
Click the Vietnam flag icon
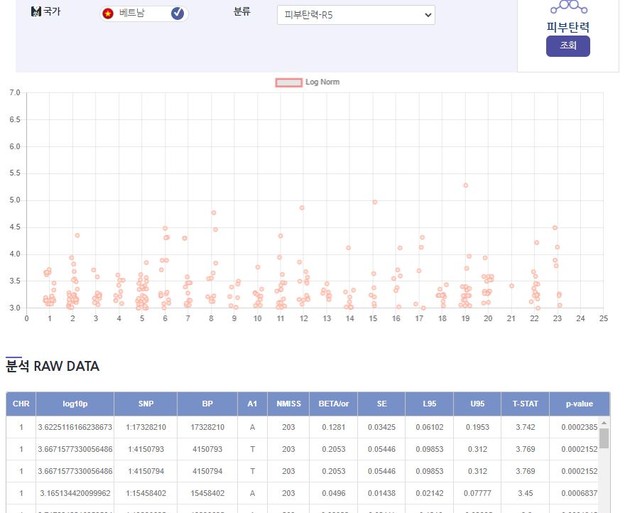[x=108, y=13]
